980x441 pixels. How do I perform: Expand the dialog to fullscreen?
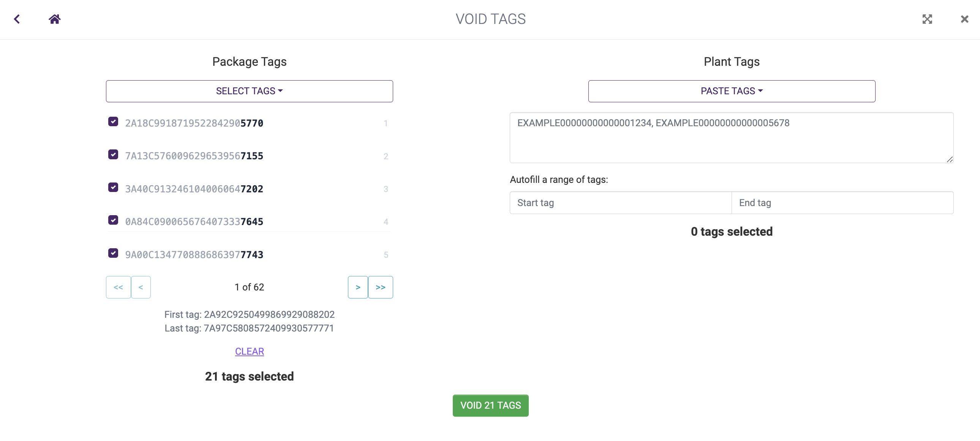[927, 19]
